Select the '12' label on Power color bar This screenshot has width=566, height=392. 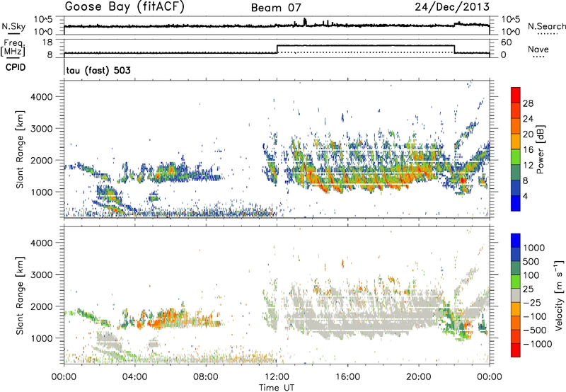tap(528, 166)
